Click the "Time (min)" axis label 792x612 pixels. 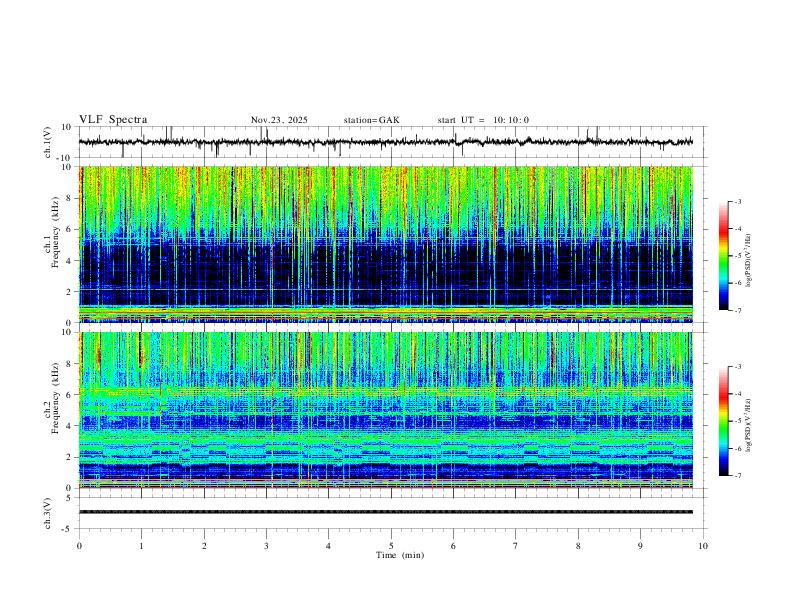[x=400, y=555]
